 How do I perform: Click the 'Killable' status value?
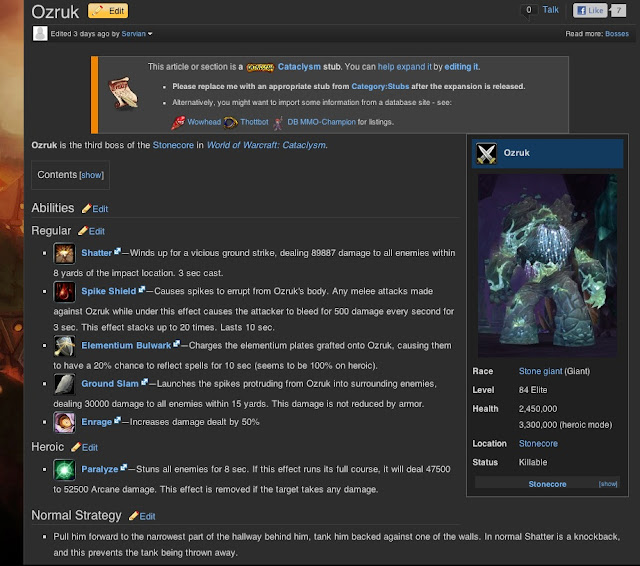tap(533, 463)
